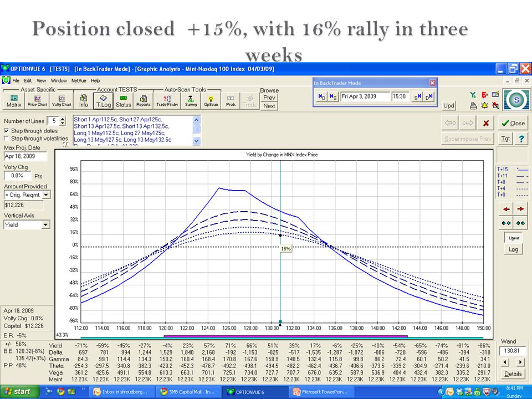532x399 pixels.
Task: Open the Amount Provided dropdown
Action: click(46, 195)
